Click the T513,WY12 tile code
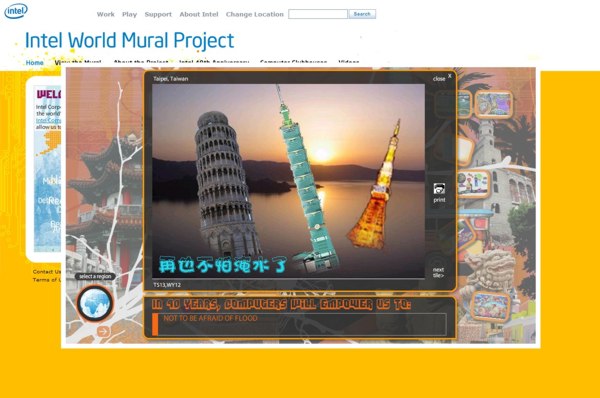Viewport: 600px width, 398px height. click(x=167, y=285)
